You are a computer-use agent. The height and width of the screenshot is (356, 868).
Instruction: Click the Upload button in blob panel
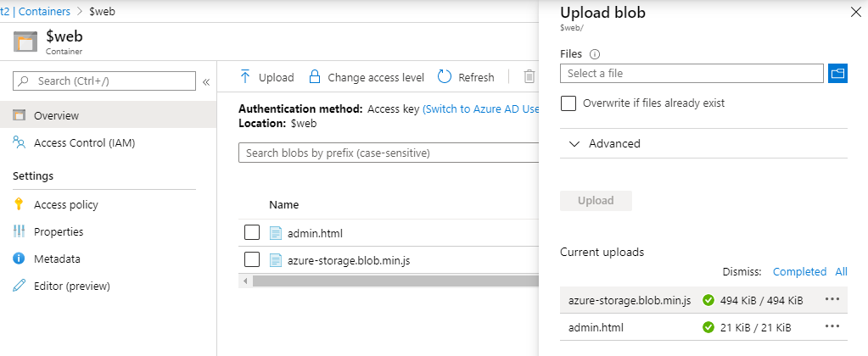click(596, 201)
